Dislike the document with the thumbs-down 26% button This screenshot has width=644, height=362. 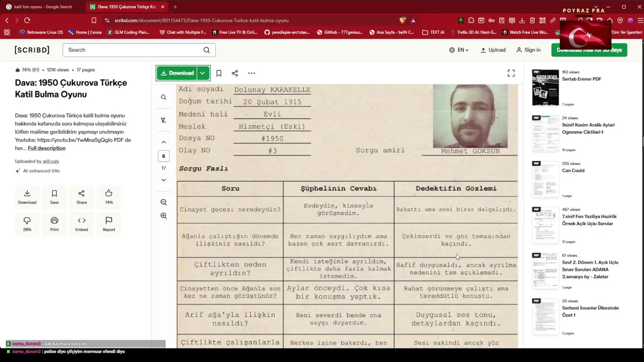pyautogui.click(x=27, y=224)
